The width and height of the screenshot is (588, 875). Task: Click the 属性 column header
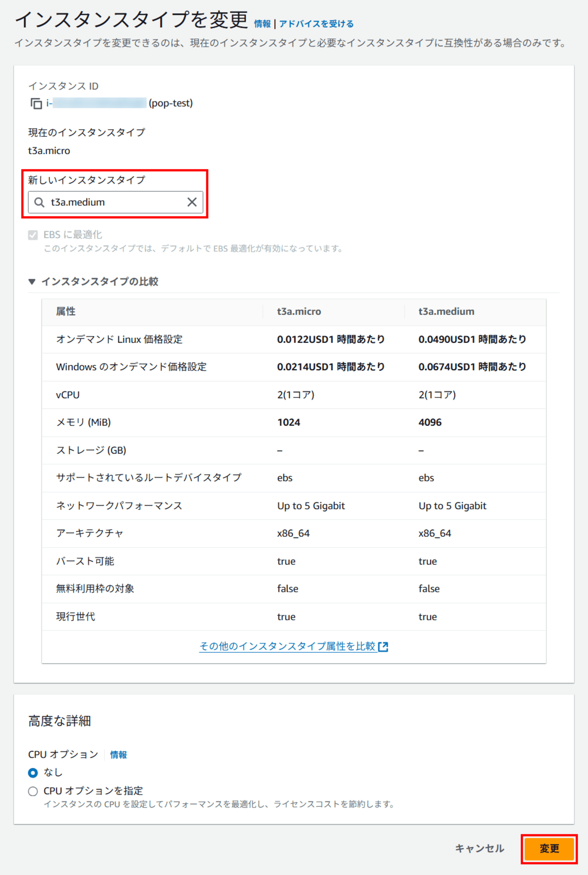click(66, 311)
